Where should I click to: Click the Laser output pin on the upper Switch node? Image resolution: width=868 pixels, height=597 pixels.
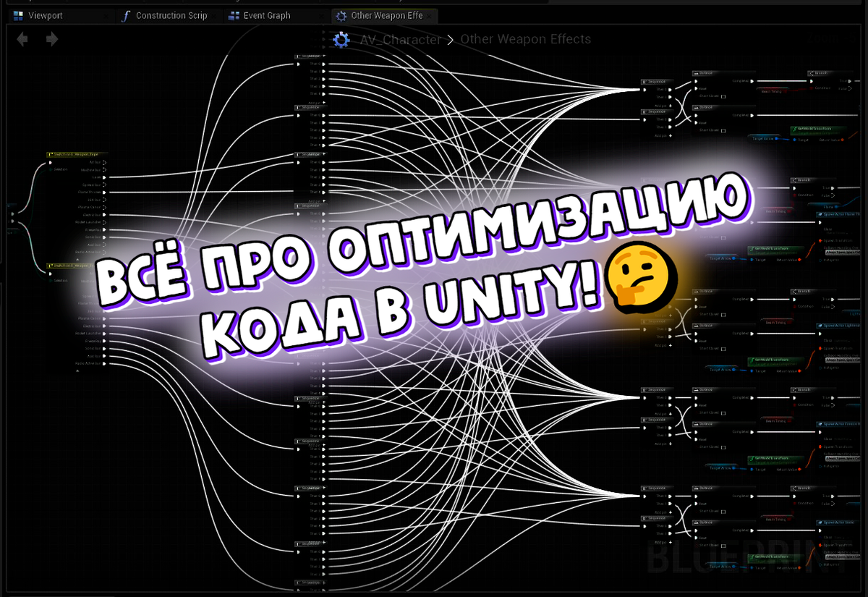[104, 177]
